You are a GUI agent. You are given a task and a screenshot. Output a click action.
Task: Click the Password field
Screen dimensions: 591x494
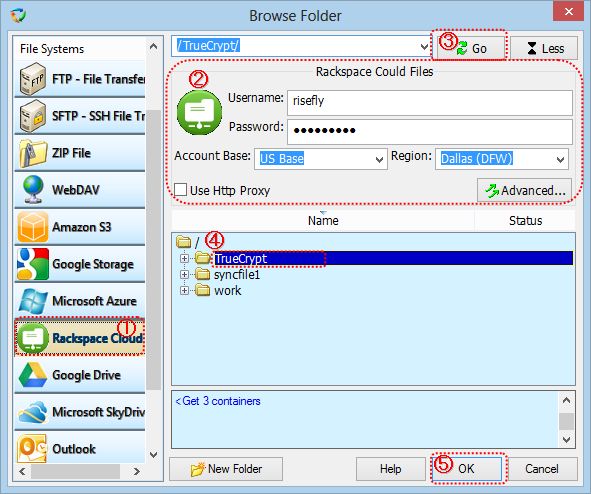pos(430,132)
